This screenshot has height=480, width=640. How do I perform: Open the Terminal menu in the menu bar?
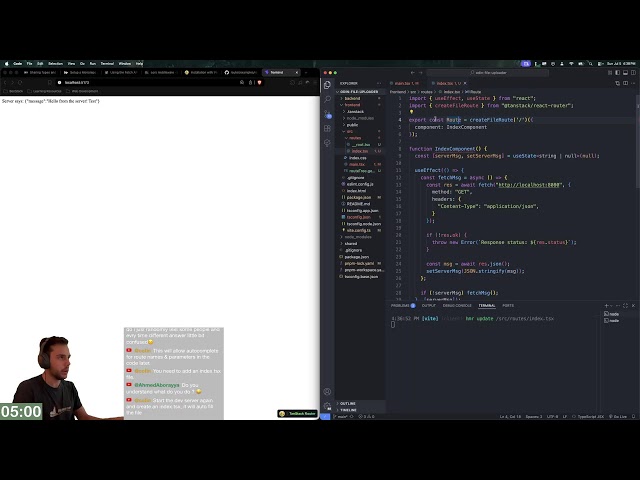107,64
